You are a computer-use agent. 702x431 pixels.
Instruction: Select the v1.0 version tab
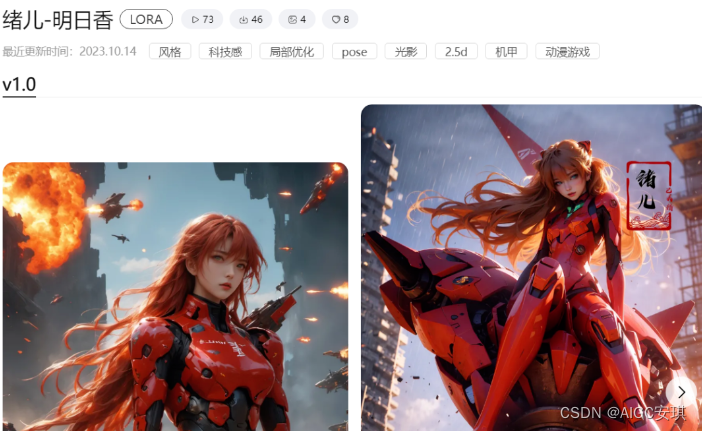(x=19, y=85)
